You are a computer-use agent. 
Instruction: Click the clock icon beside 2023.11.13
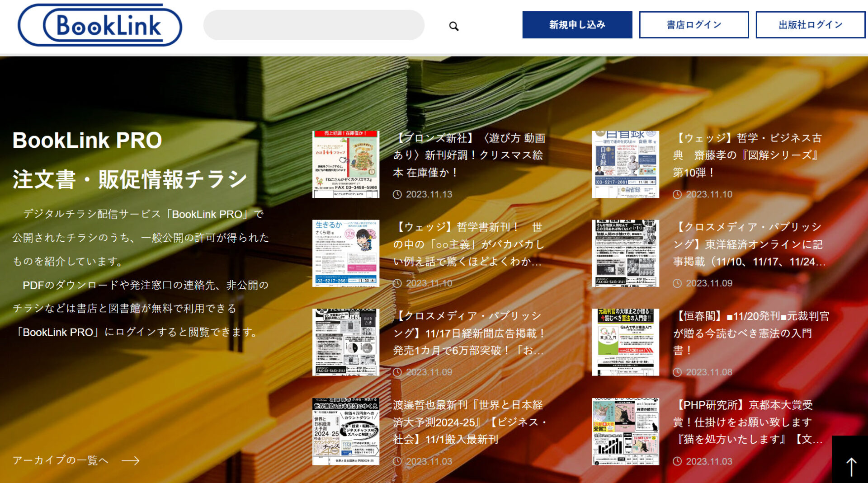pyautogui.click(x=397, y=195)
